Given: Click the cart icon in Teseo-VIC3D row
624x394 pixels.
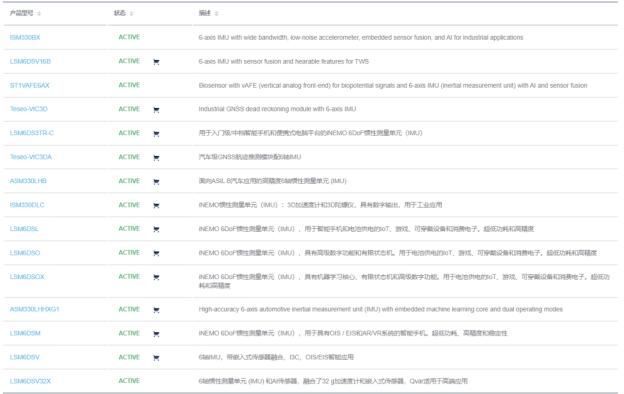Looking at the screenshot, I should pos(156,110).
